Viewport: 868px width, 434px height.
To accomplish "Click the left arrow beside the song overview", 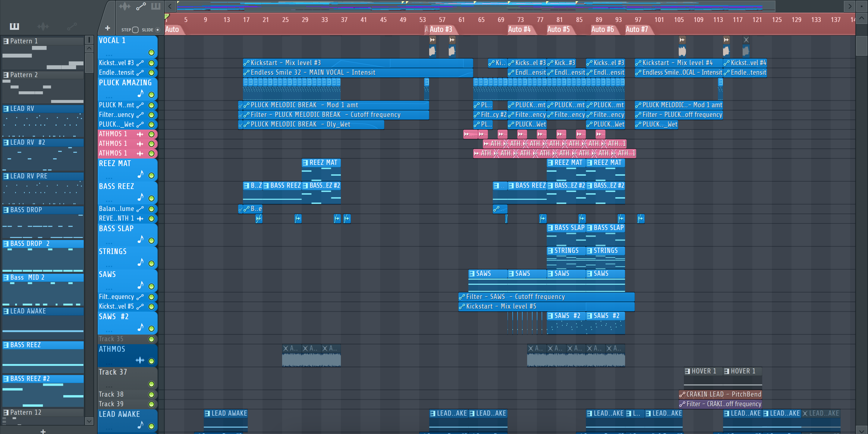I will (170, 6).
